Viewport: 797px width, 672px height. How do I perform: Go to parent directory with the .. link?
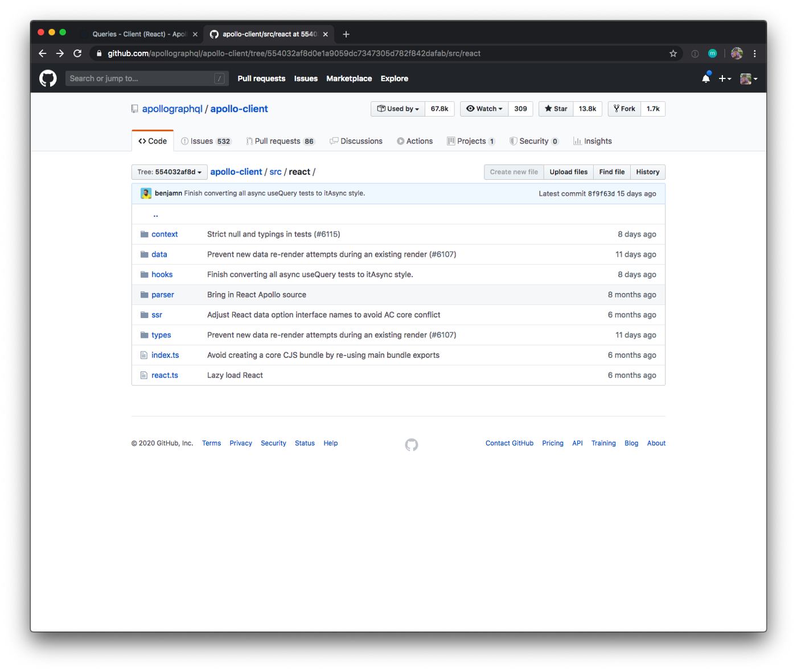[x=155, y=215]
